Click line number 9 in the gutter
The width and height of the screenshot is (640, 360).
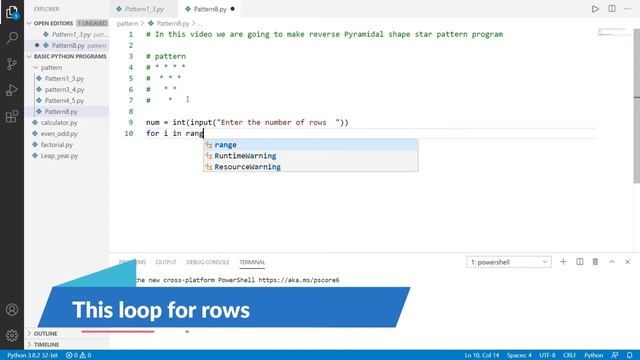131,122
